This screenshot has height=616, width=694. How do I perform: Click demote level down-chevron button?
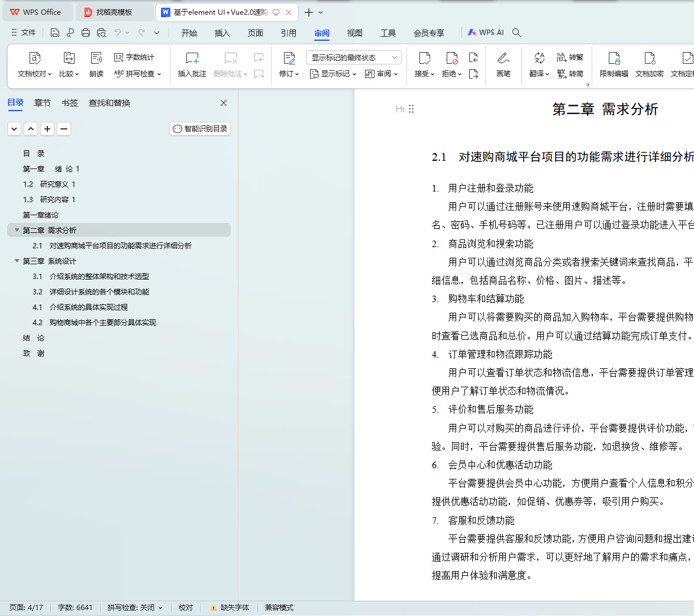click(x=14, y=129)
